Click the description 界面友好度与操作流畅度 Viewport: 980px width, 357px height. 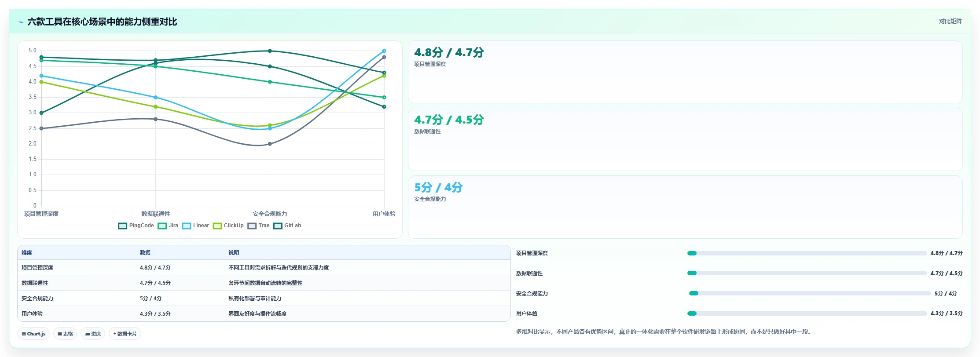pyautogui.click(x=257, y=314)
